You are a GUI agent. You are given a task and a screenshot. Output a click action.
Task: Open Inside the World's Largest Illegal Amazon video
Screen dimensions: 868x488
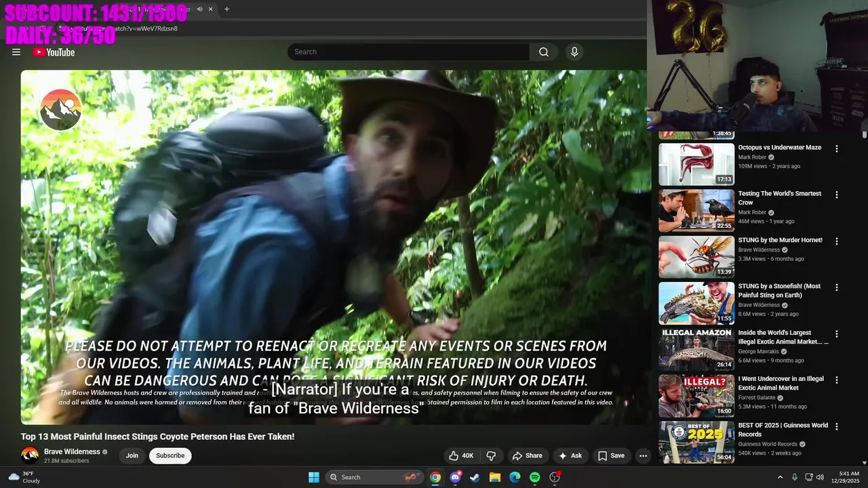click(x=696, y=350)
